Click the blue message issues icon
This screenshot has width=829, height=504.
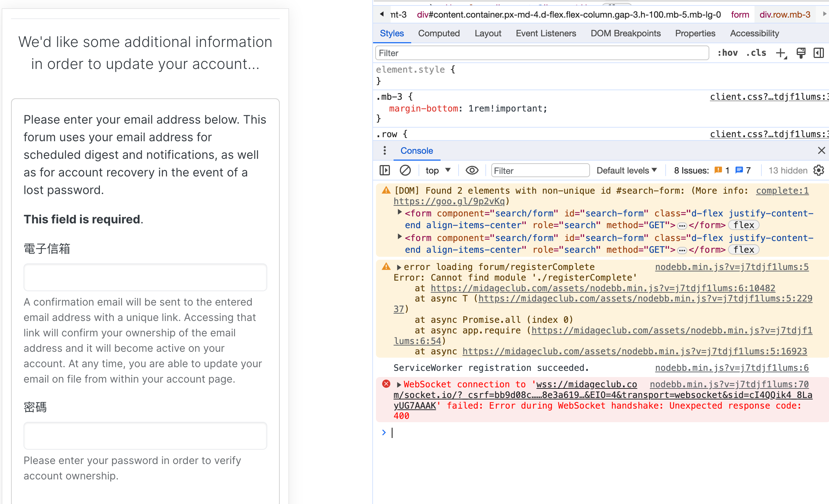(739, 170)
